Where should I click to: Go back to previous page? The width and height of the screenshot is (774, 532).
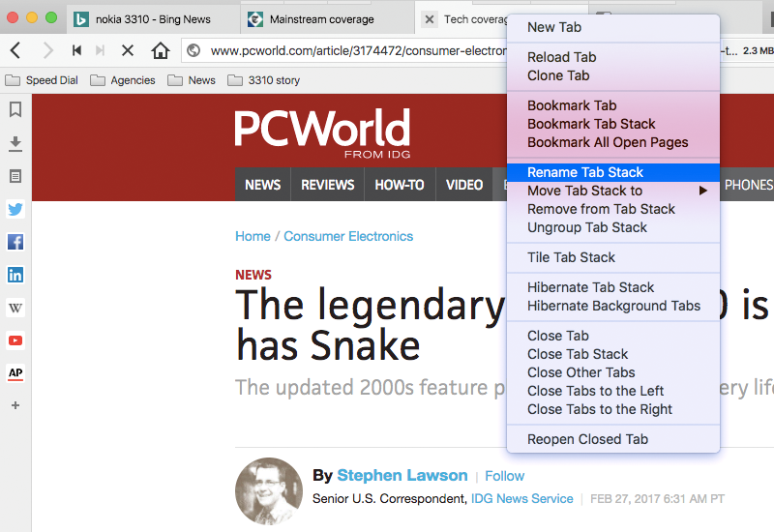15,50
